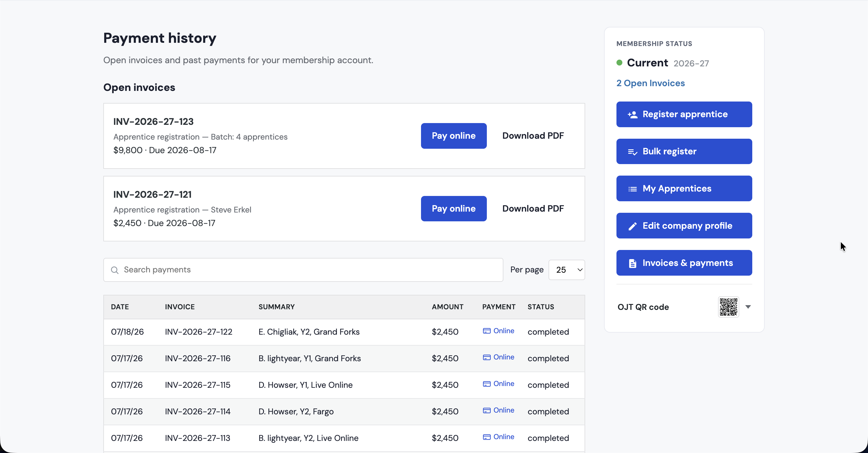Click summary 'E. Chigliak, Y2, Grand Forks'

click(x=309, y=332)
